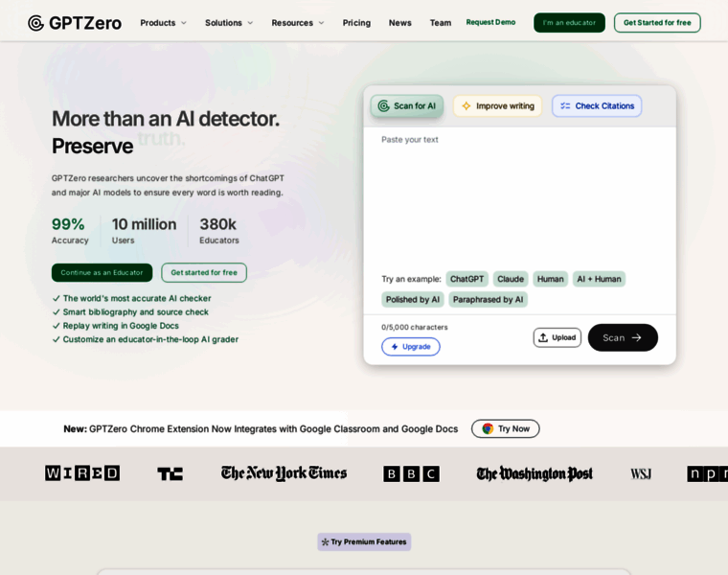Click the GPTZero wordmark text
728x575 pixels.
tap(85, 23)
